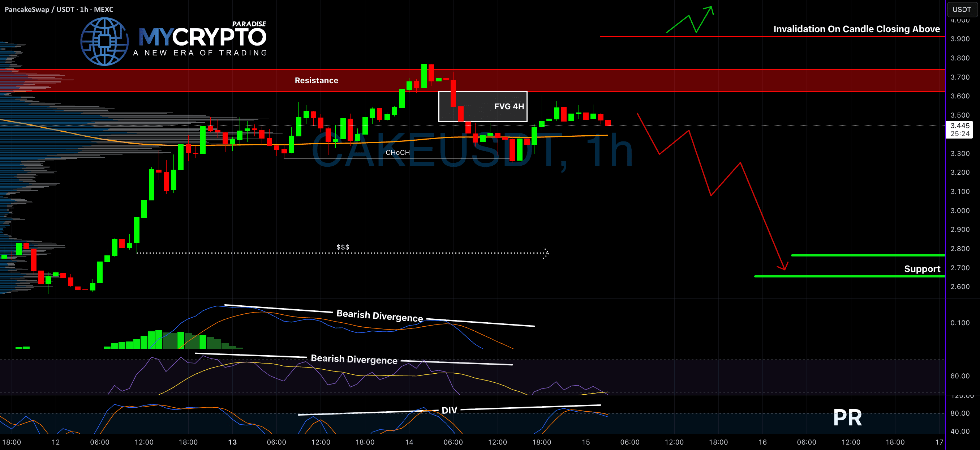Click the MyCrypto Paradise globe logo
The width and height of the screenshot is (980, 450).
104,41
